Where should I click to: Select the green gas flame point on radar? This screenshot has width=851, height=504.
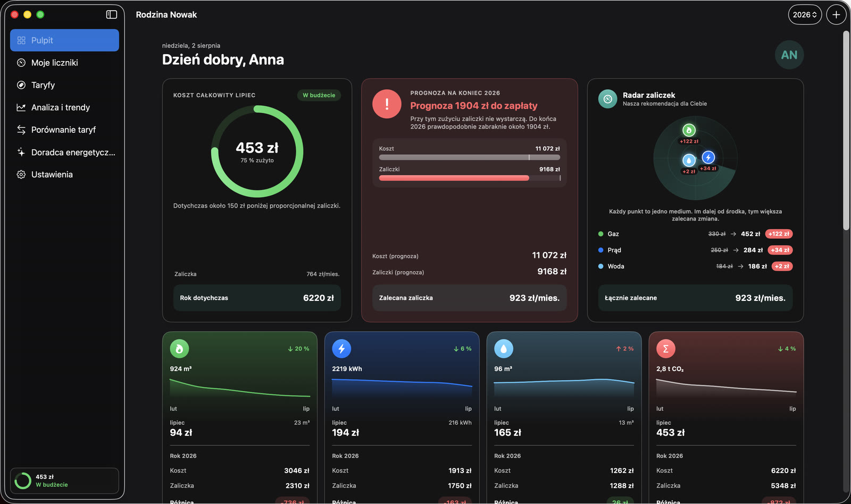[689, 130]
